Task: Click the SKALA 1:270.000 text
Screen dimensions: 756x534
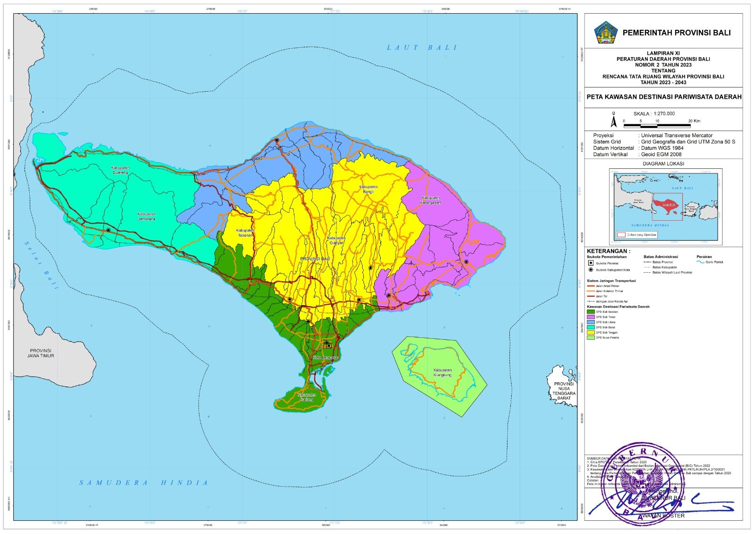Action: tap(654, 113)
